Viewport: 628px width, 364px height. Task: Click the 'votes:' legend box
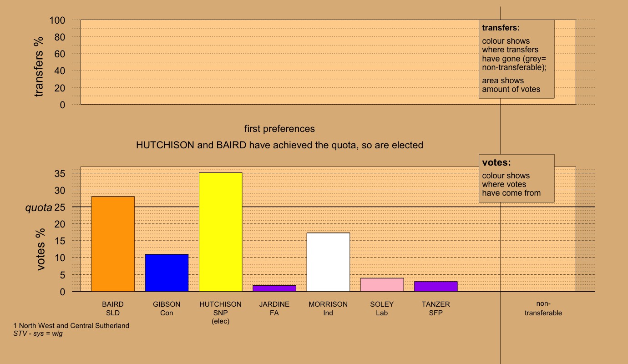point(517,178)
